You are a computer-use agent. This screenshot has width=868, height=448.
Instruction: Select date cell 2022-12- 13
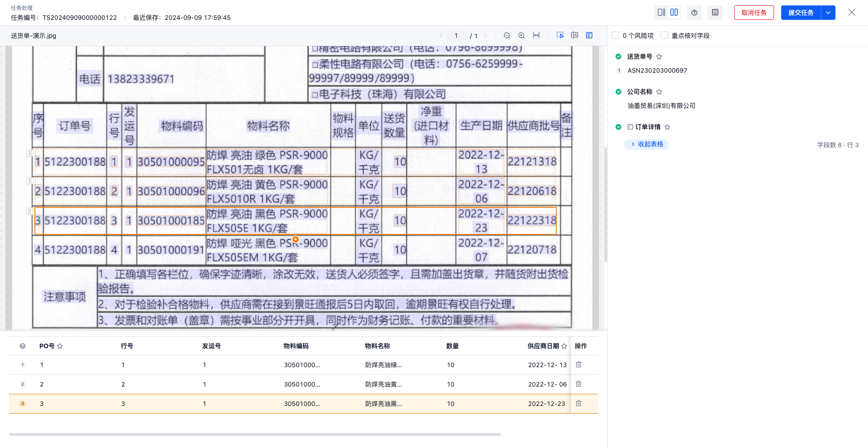547,365
